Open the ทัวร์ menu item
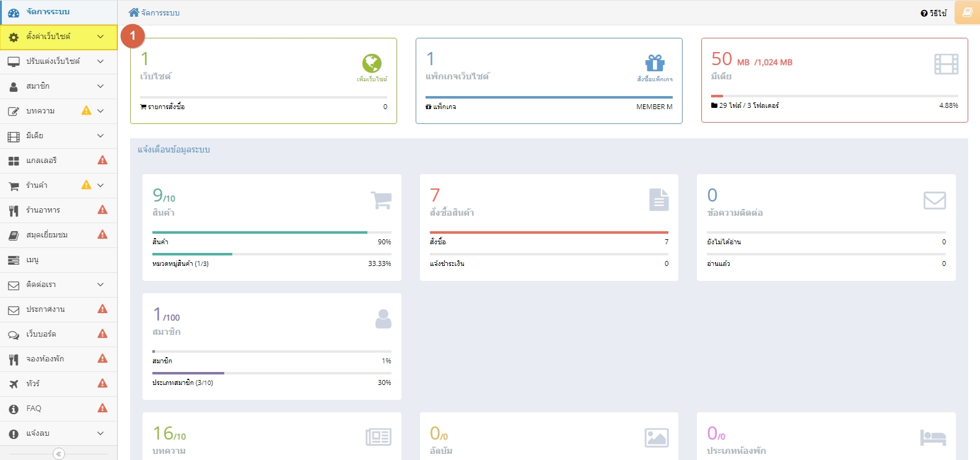This screenshot has width=980, height=460. 59,384
